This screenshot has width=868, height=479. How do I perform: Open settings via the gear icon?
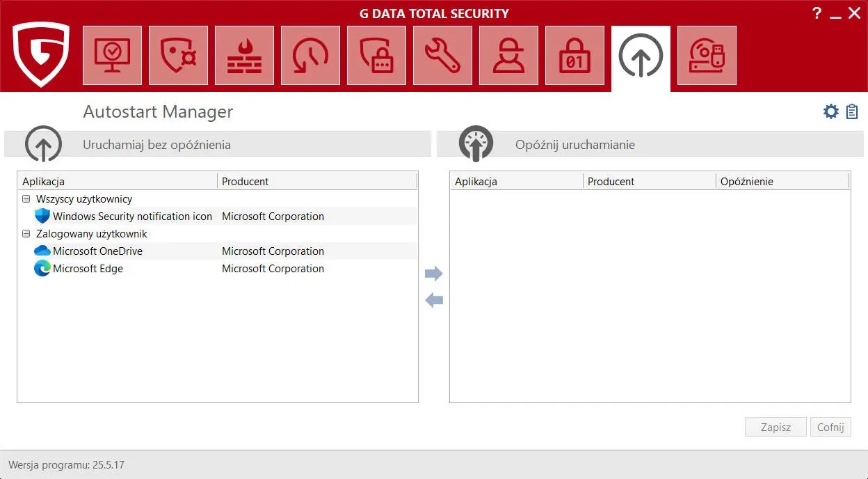point(830,111)
